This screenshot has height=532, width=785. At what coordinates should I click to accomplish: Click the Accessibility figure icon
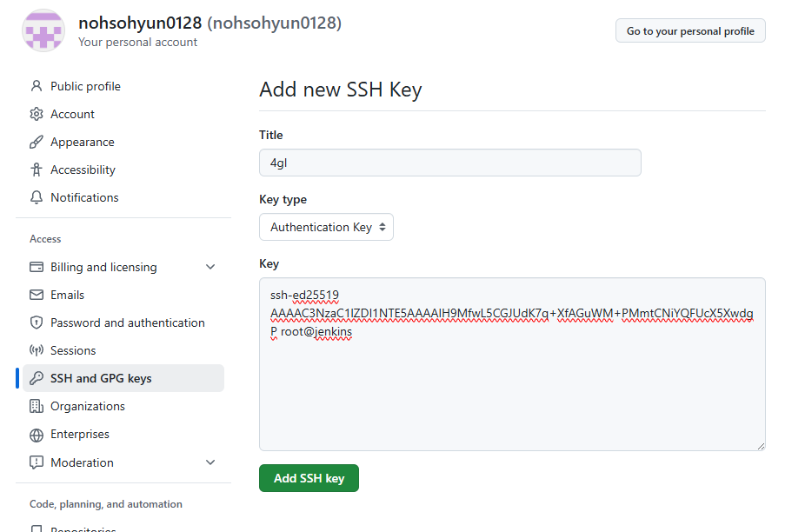pyautogui.click(x=37, y=170)
